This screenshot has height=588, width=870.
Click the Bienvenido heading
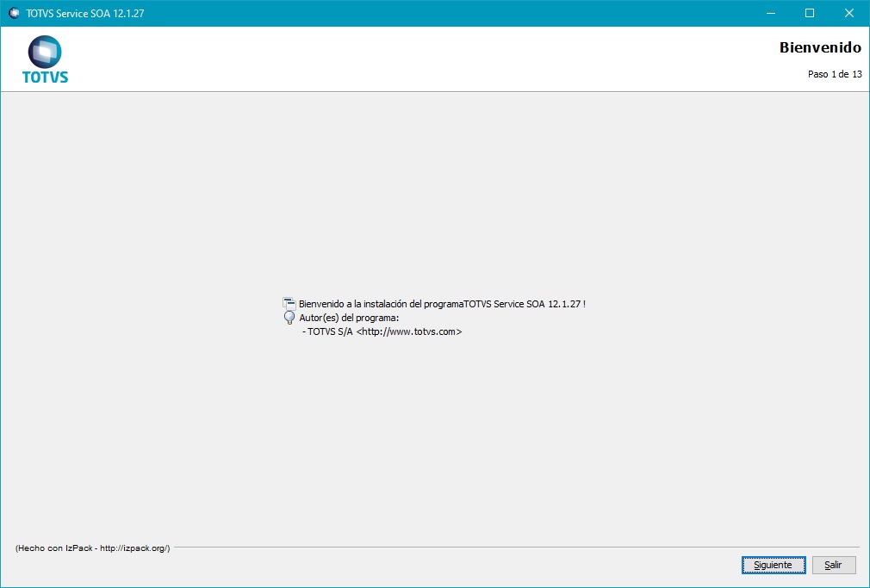[x=820, y=47]
